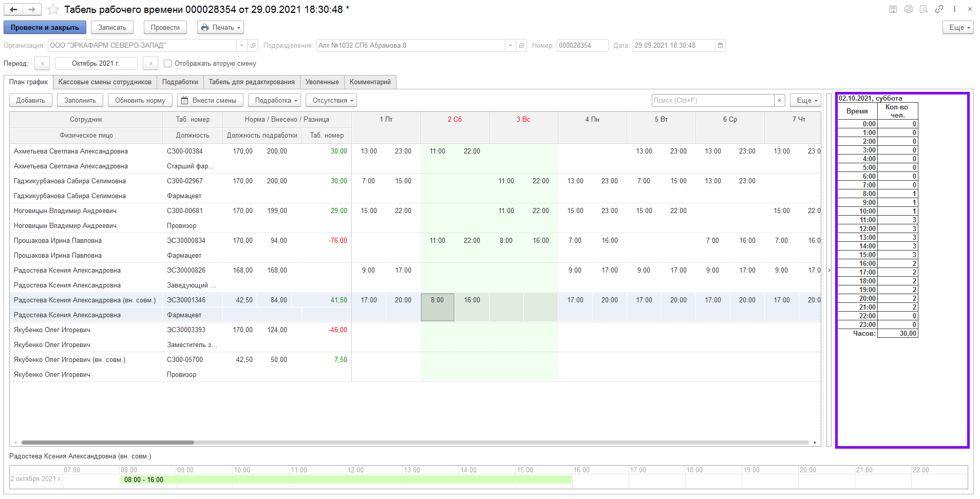
Task: Switch to the 'Кассовые смены сотрудников' tab
Action: coord(105,82)
